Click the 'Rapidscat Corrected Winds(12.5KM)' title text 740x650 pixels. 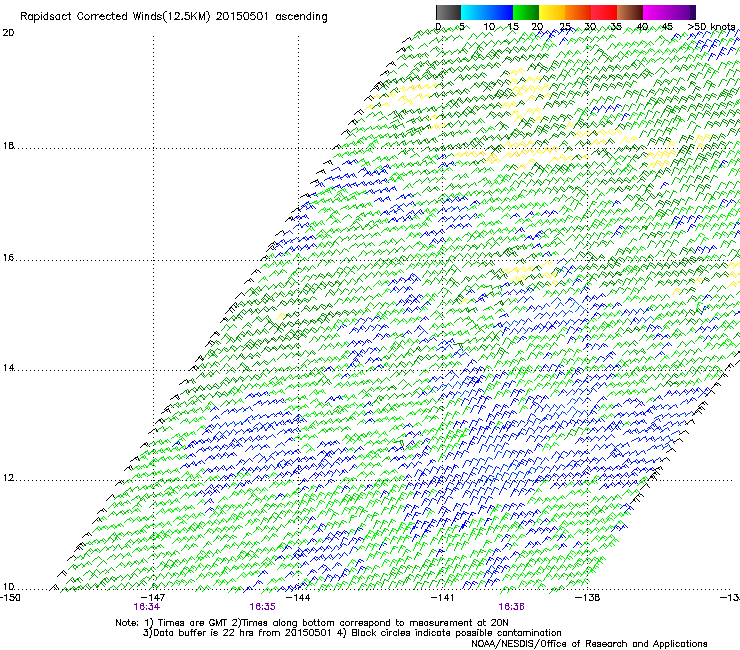115,17
